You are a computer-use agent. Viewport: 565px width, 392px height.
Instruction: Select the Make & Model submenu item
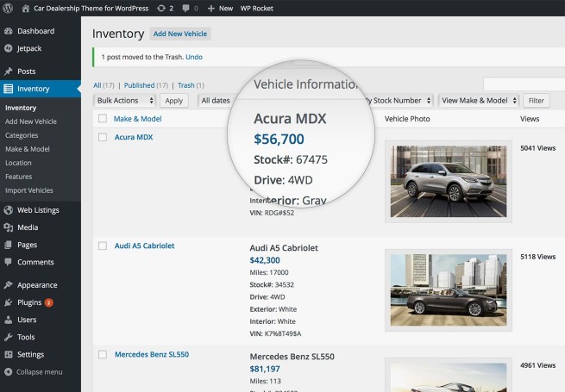pyautogui.click(x=28, y=149)
